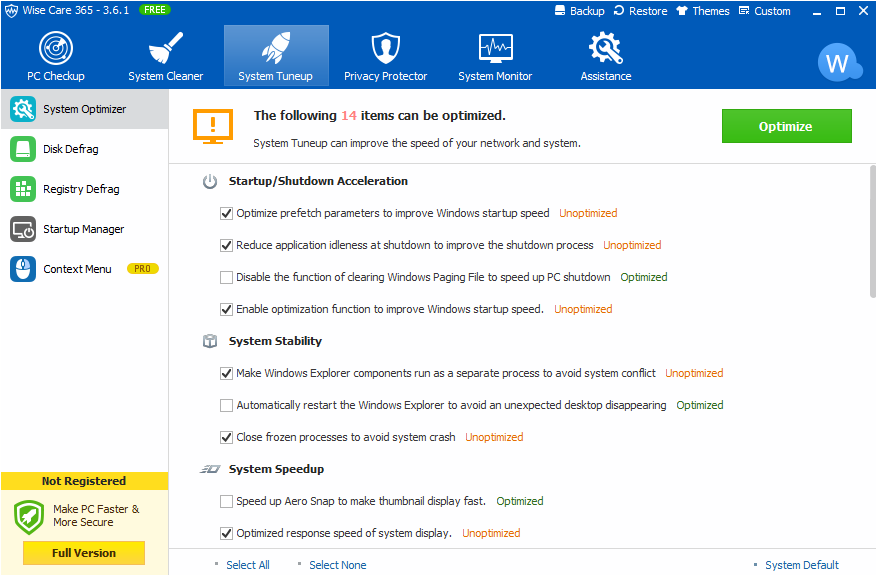
Task: Uncheck Close frozen processes checkbox
Action: (227, 437)
